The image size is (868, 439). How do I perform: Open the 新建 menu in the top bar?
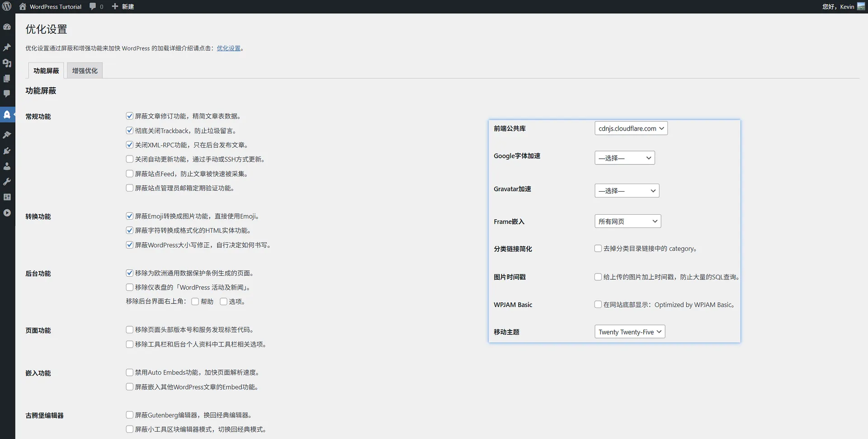click(x=123, y=6)
